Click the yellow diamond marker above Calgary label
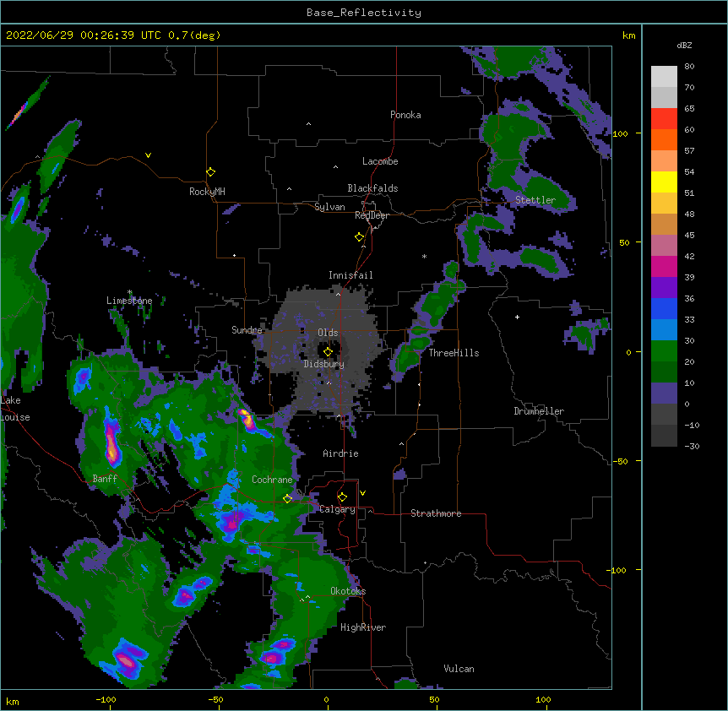 point(342,497)
